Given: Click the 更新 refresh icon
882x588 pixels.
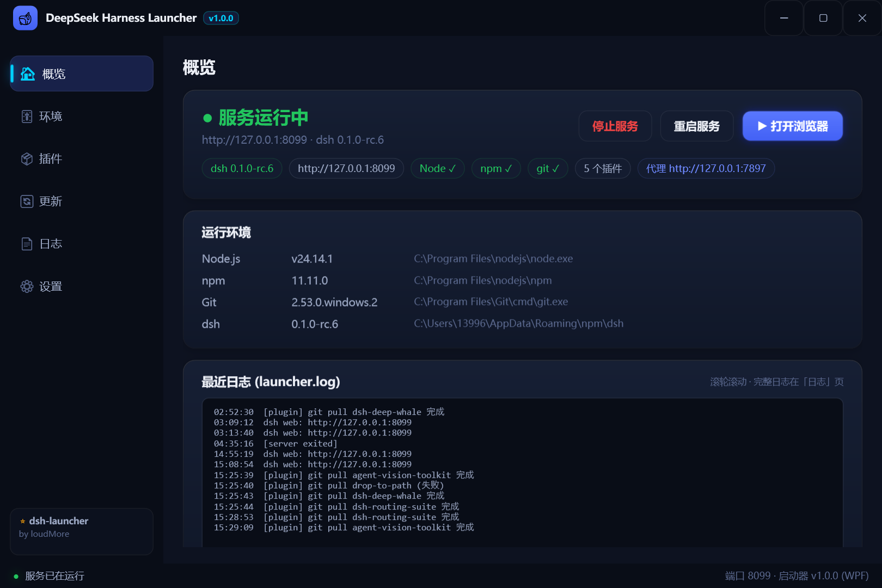Looking at the screenshot, I should pyautogui.click(x=27, y=201).
